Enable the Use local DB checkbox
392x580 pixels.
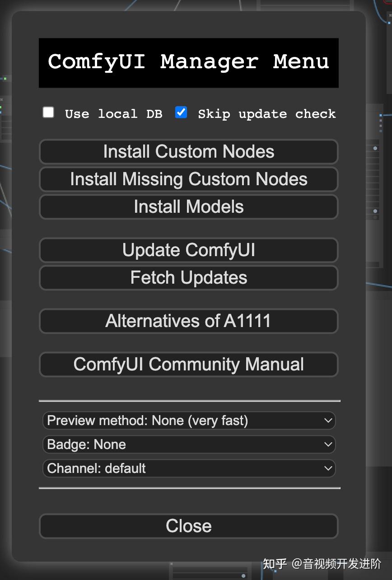[x=48, y=112]
